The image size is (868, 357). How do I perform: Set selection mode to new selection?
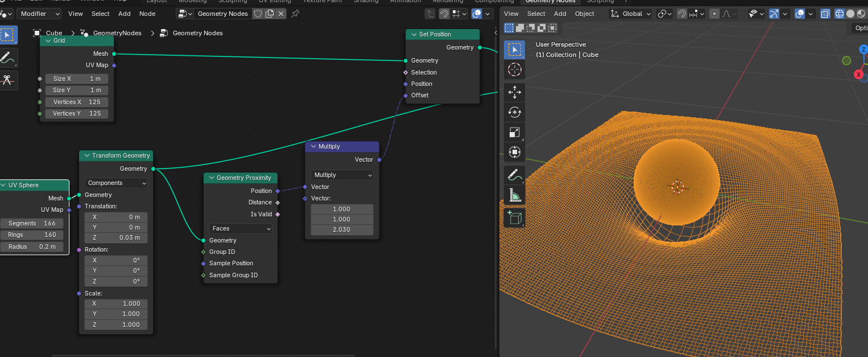tap(509, 27)
